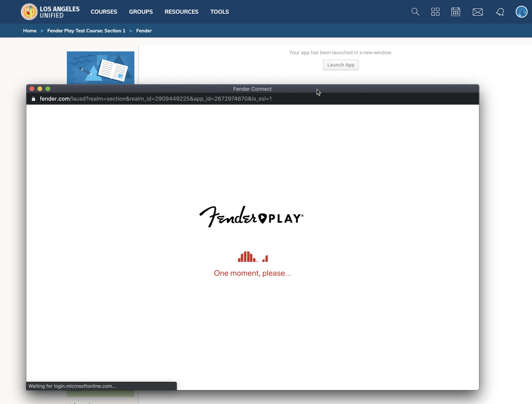Close the Fender Connect window
The image size is (532, 404).
[x=32, y=89]
